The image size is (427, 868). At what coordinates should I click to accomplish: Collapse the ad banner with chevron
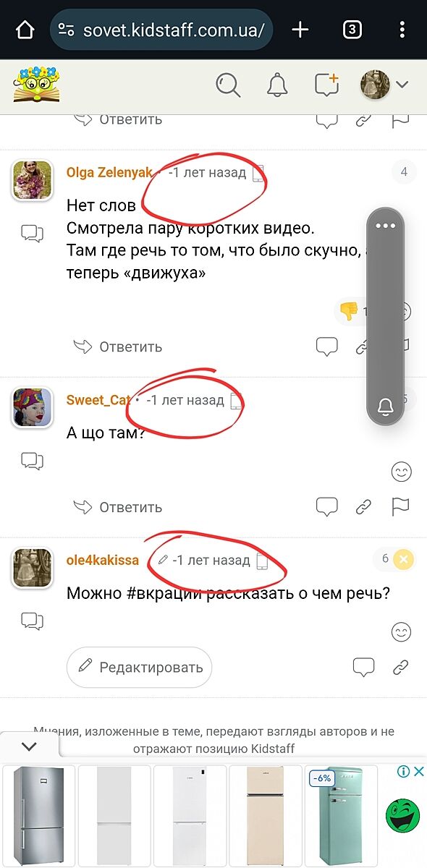click(29, 746)
